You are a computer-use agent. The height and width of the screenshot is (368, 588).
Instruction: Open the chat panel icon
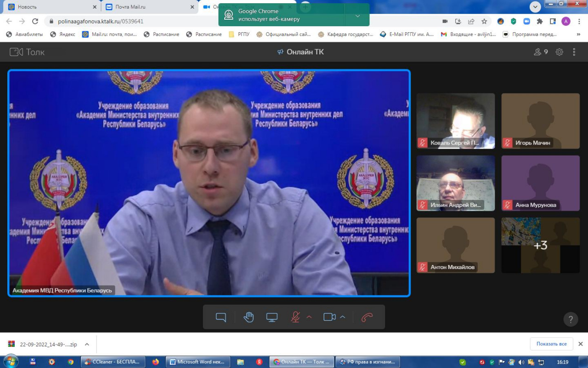pos(221,317)
